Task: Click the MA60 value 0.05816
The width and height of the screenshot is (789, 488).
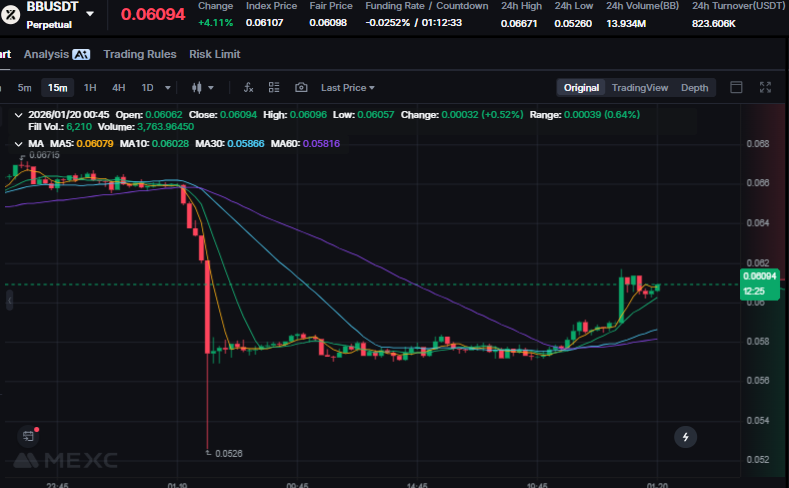Action: (x=321, y=144)
